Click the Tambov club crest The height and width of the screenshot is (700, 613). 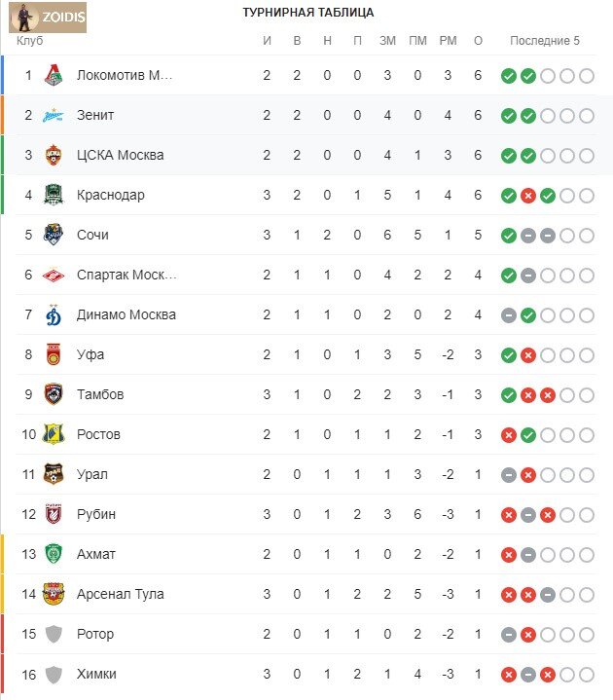pyautogui.click(x=54, y=394)
